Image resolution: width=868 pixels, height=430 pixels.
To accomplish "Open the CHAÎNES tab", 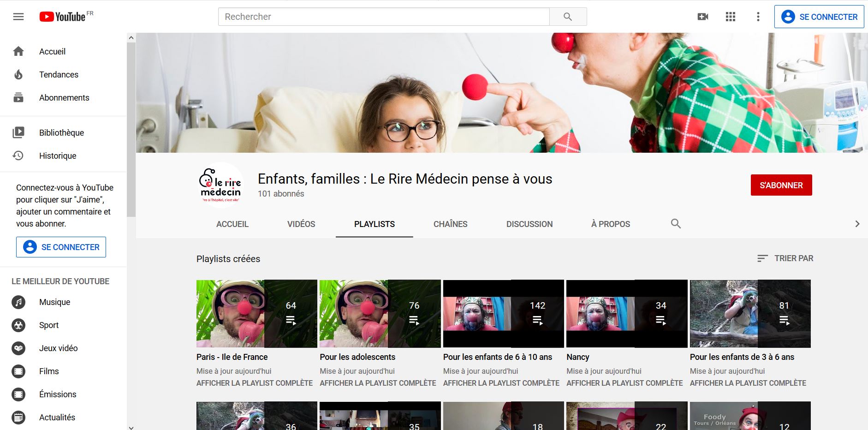I will click(451, 224).
